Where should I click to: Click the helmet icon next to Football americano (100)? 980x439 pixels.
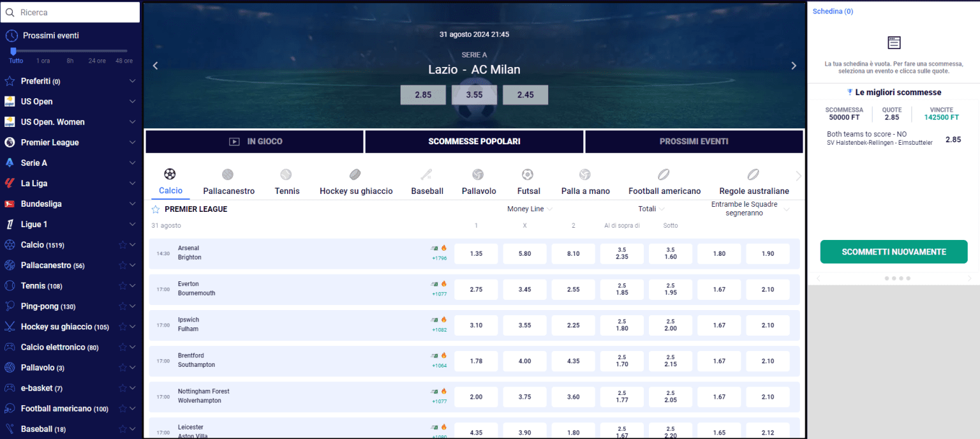point(10,408)
